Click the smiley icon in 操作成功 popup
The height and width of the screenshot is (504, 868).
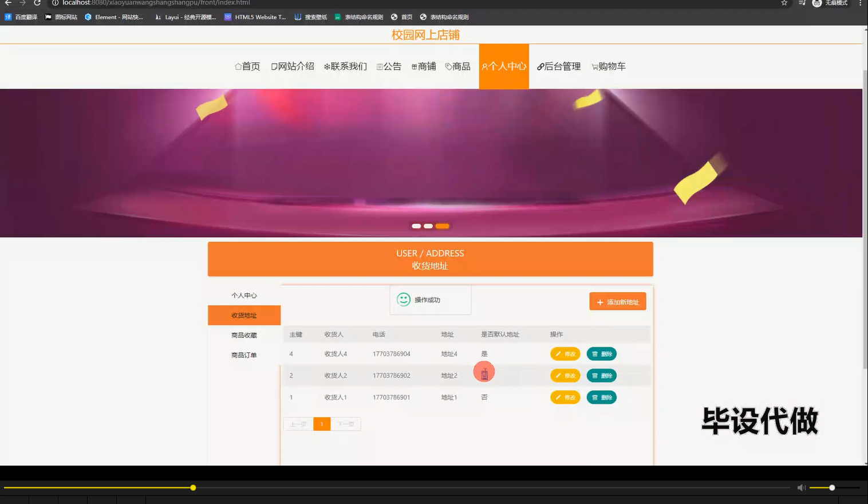pos(404,299)
